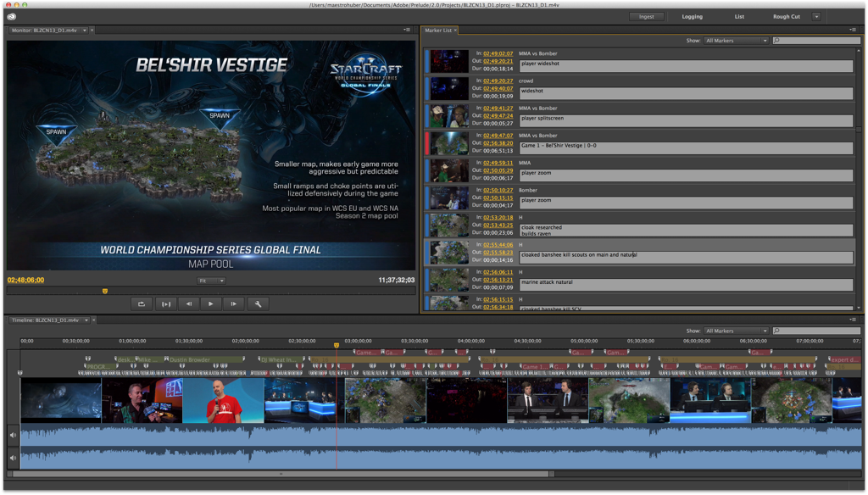This screenshot has width=868, height=495.
Task: Click the 'cloaked banshee kill scouts' description field
Action: pyautogui.click(x=686, y=258)
